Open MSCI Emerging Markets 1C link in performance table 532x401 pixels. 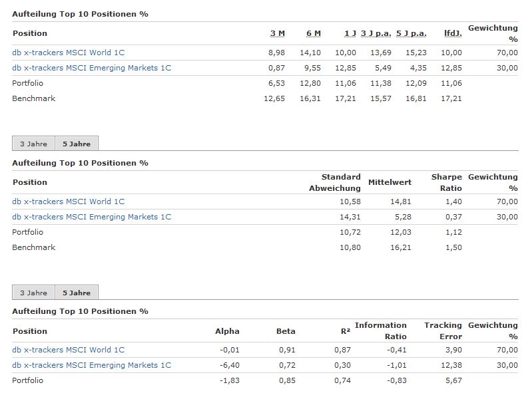(x=91, y=68)
